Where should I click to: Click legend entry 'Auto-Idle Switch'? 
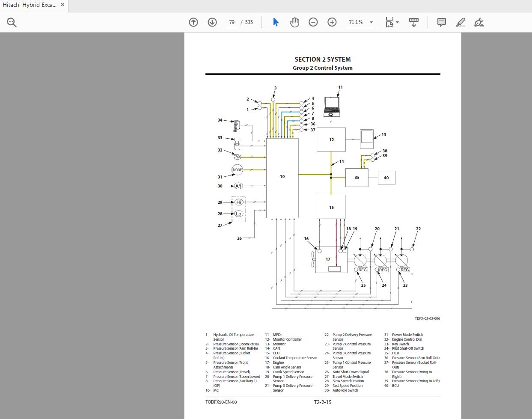(x=345, y=390)
